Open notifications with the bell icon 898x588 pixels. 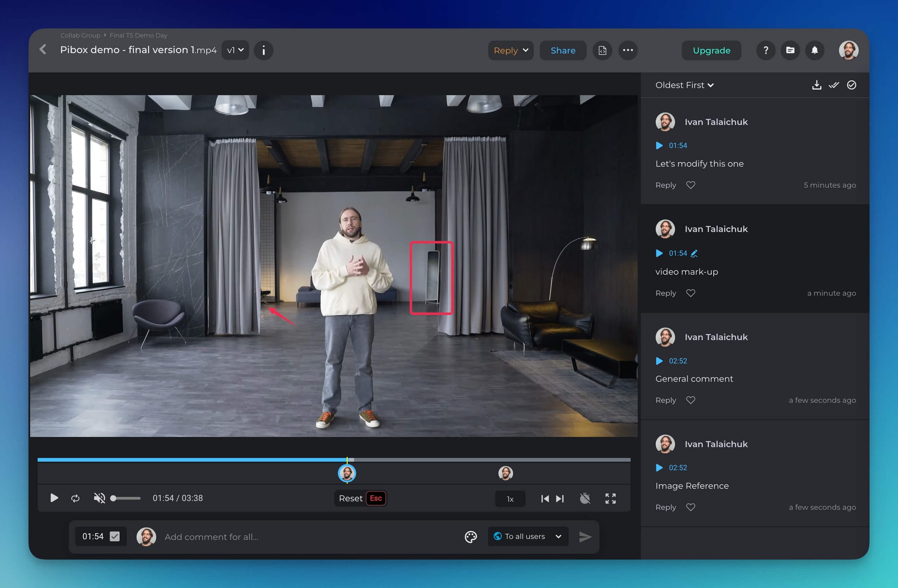(x=814, y=50)
